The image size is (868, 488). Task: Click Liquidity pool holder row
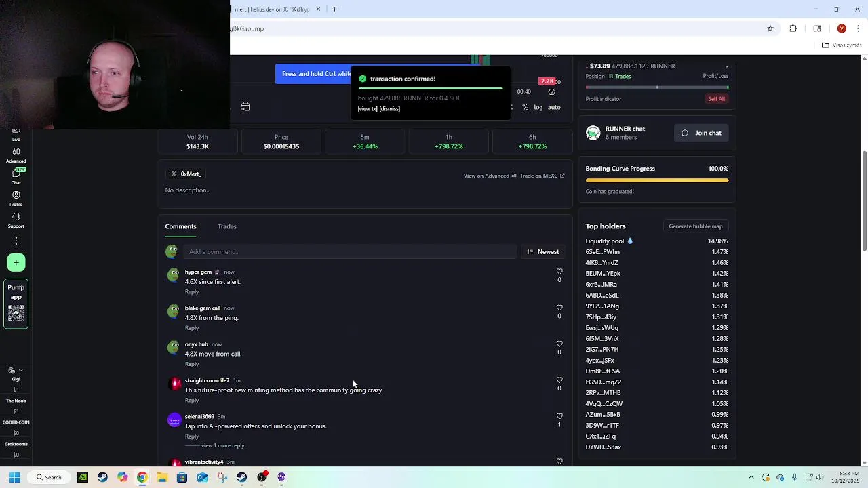[x=656, y=241]
